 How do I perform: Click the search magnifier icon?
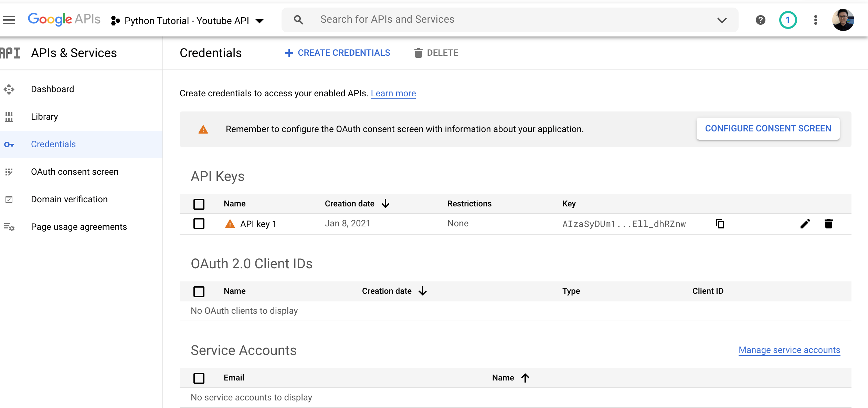coord(298,20)
